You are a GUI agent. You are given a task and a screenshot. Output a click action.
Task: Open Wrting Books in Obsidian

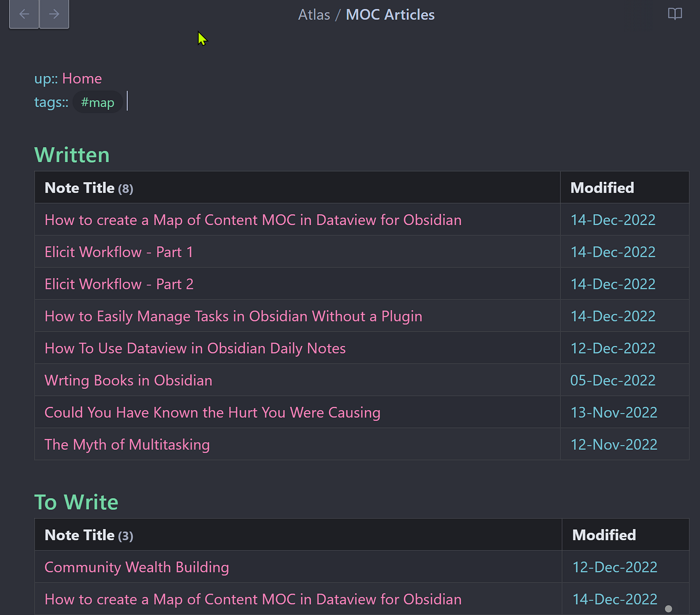pos(128,380)
